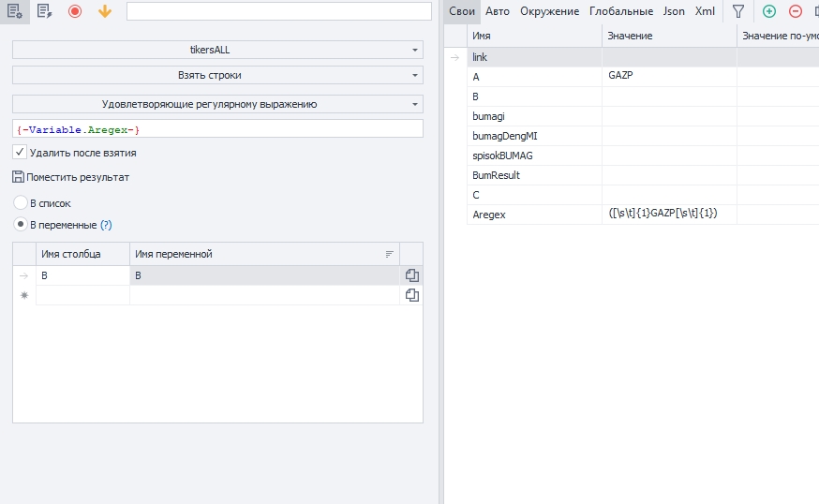This screenshot has height=504, width=819.
Task: Add a new variable with green plus
Action: pos(769,11)
